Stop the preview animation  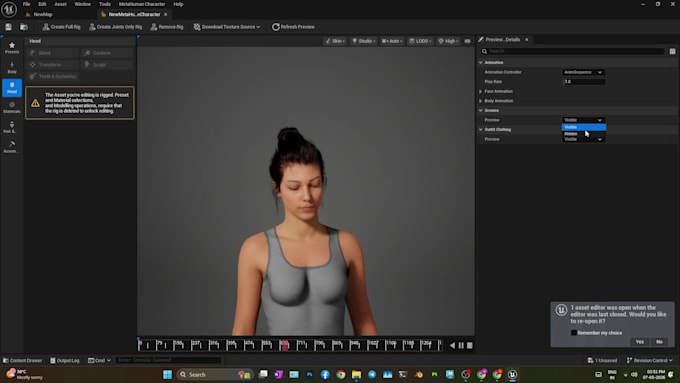tap(470, 345)
